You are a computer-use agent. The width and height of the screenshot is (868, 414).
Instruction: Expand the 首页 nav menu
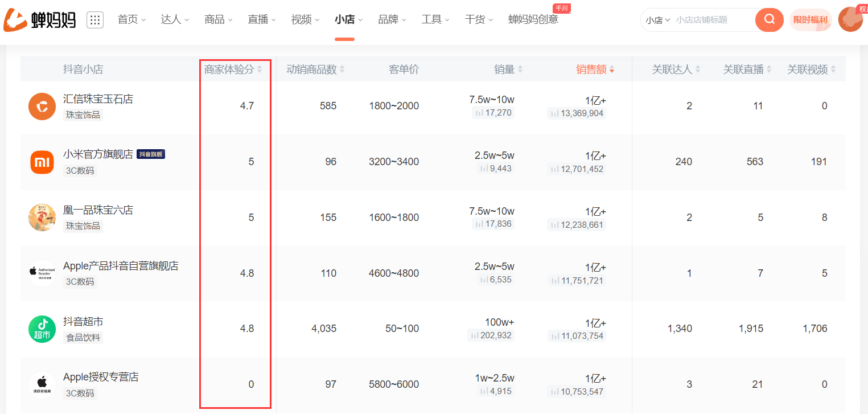click(x=131, y=19)
